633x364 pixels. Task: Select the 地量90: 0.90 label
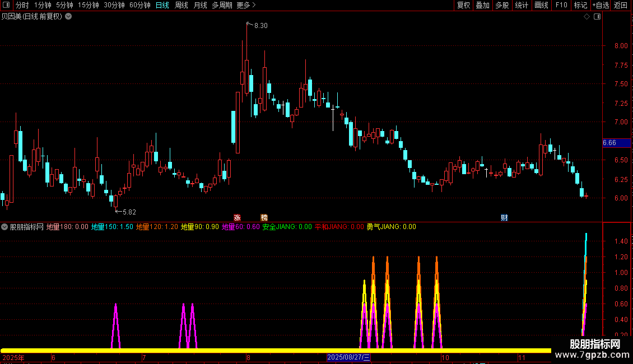199,227
